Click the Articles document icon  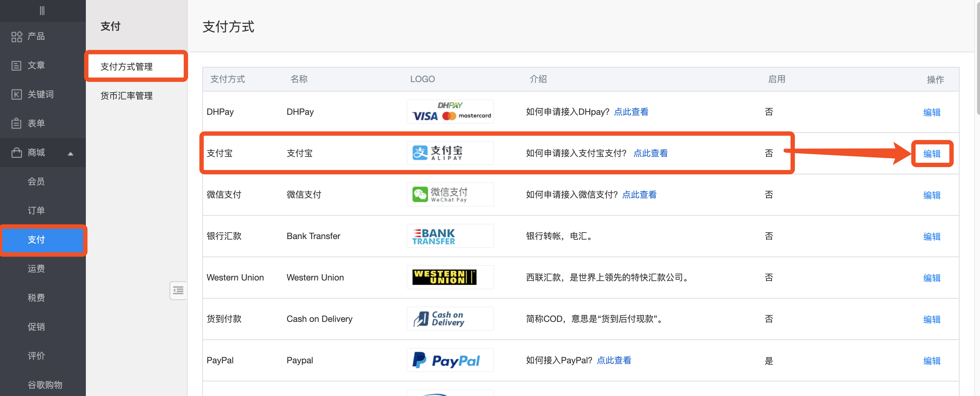point(16,65)
